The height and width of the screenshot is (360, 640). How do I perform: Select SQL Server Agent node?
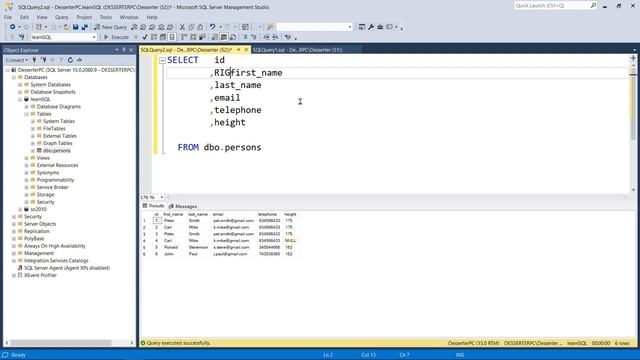pyautogui.click(x=67, y=268)
